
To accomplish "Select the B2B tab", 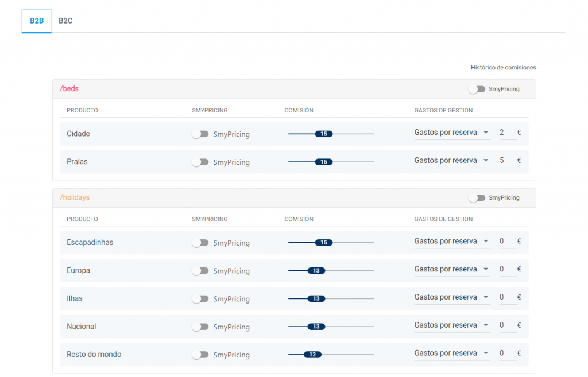I will 37,21.
